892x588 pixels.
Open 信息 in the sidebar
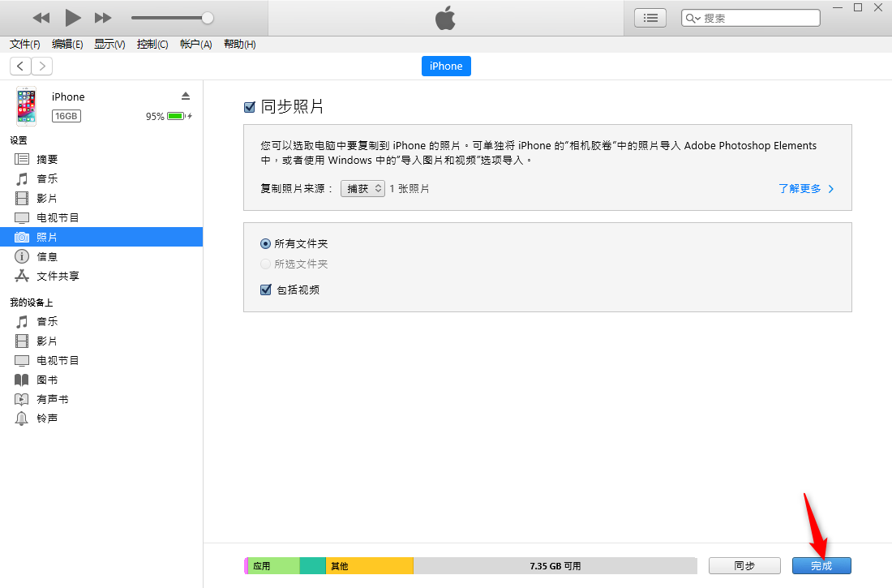[x=101, y=257]
